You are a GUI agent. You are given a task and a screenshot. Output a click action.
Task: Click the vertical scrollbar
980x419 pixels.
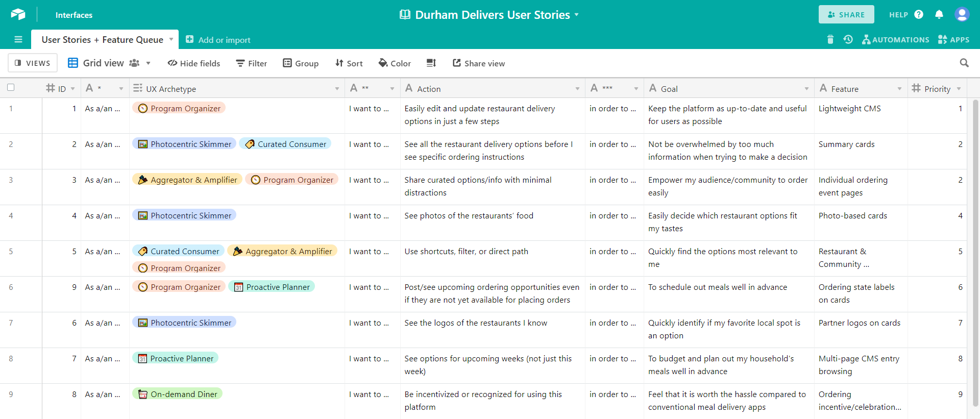point(975,253)
